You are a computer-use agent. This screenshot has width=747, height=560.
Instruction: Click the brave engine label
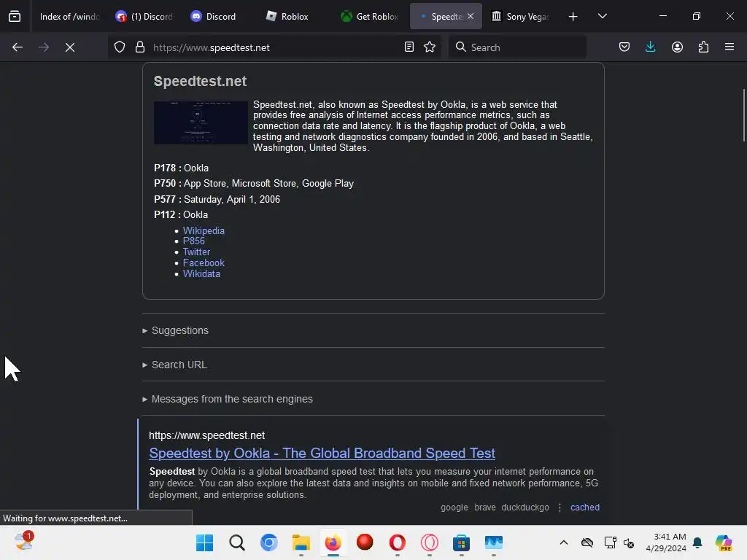coord(485,507)
